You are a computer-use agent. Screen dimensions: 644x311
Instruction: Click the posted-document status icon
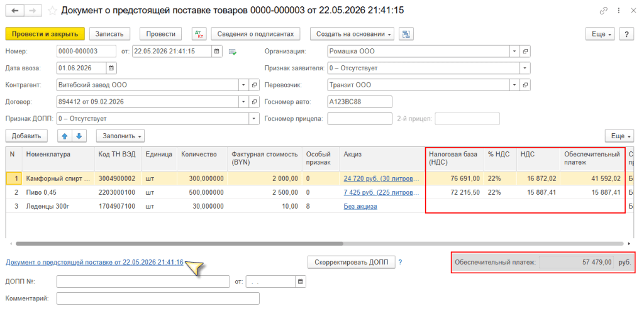point(233,52)
